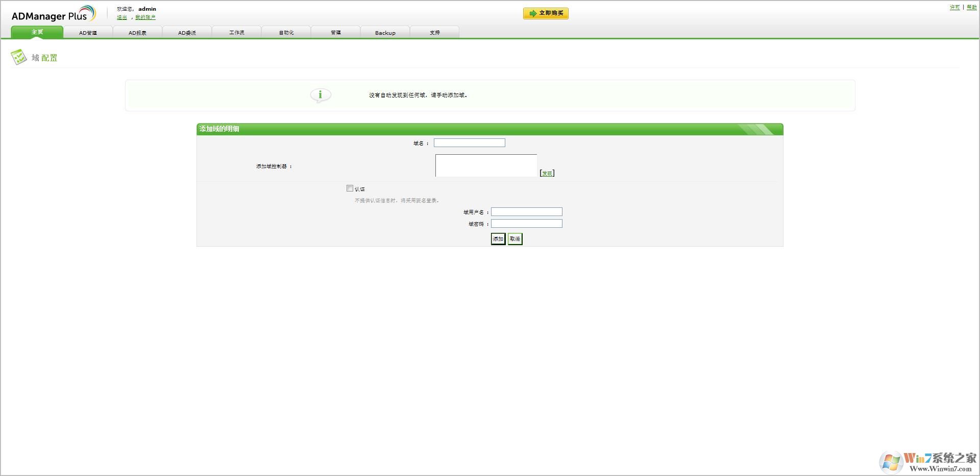The height and width of the screenshot is (476, 980).
Task: Focus the 域名 domain name field
Action: (470, 143)
